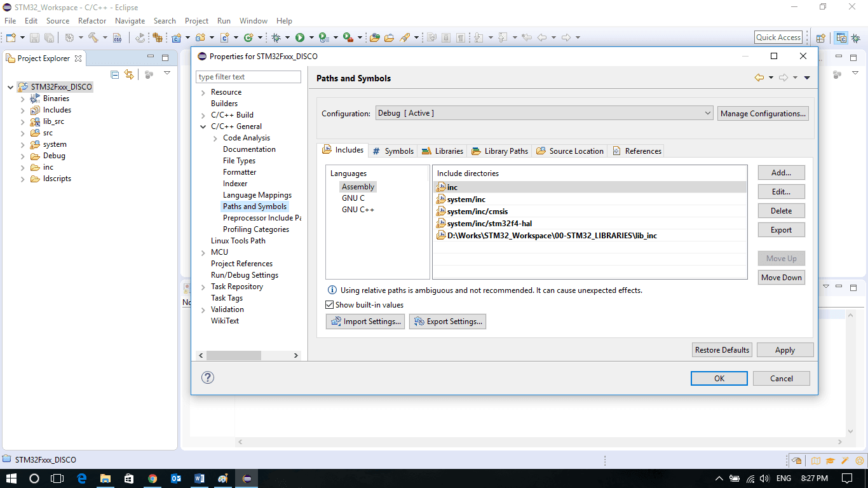Image resolution: width=868 pixels, height=488 pixels.
Task: Click the Debug bug toolbar icon
Action: [276, 37]
